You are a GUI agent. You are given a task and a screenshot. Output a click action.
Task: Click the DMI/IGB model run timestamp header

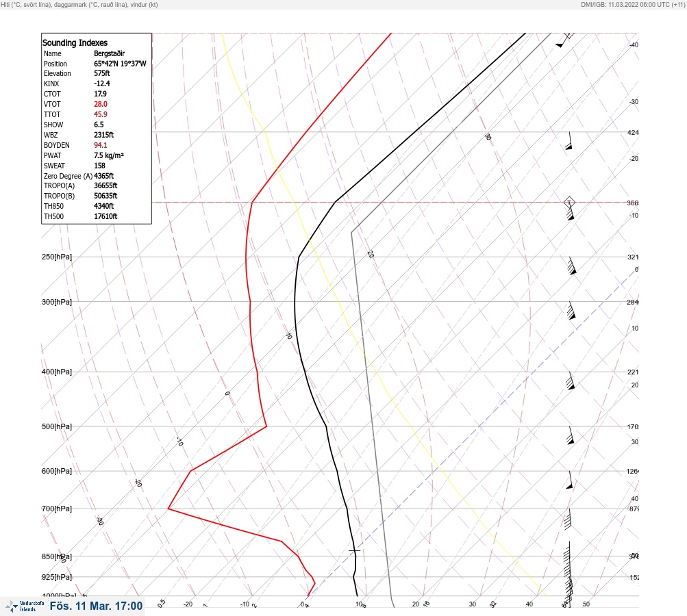[633, 4]
